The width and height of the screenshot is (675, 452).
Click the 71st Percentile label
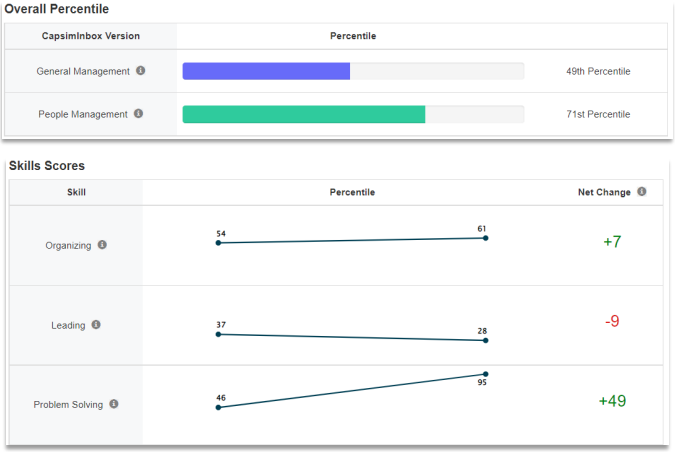(598, 114)
